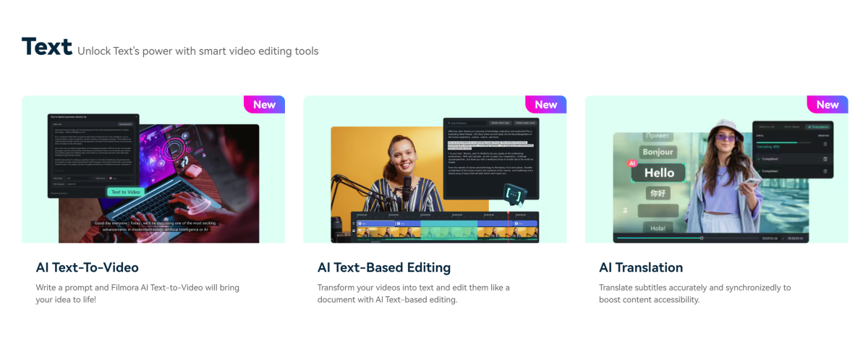The height and width of the screenshot is (339, 868).
Task: Click the Hola! caption box
Action: pos(658,228)
